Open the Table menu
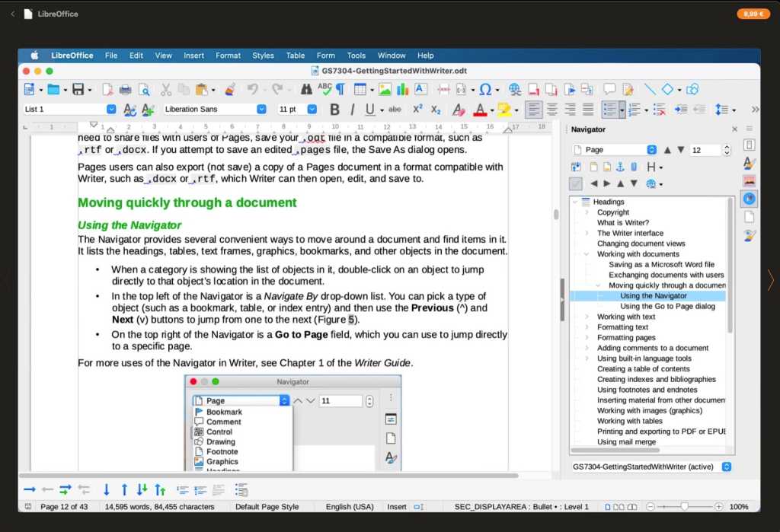The height and width of the screenshot is (532, 780). point(295,56)
